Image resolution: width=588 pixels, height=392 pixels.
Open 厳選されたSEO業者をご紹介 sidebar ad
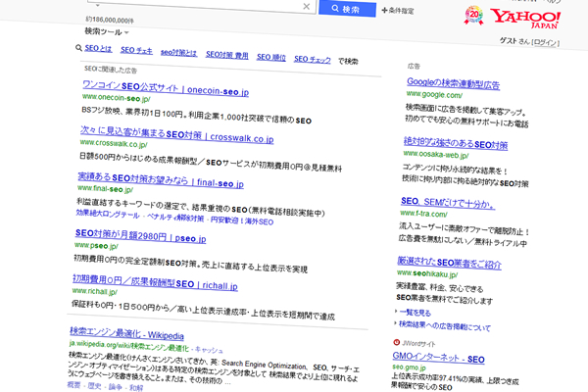(x=449, y=263)
